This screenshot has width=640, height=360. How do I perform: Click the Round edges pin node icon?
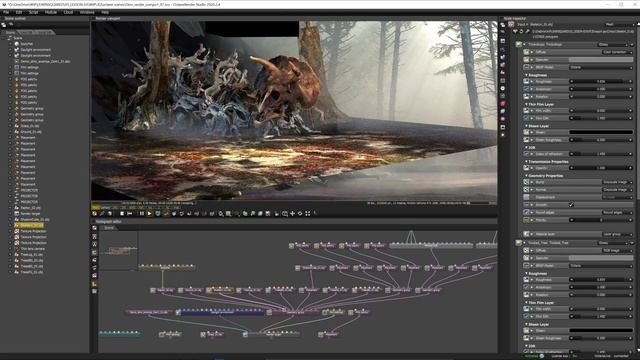[527, 212]
